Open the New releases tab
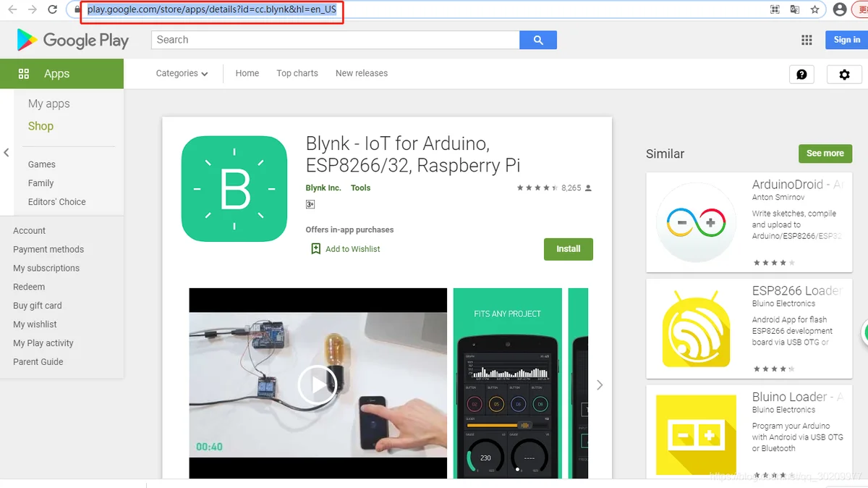The width and height of the screenshot is (868, 488). (x=362, y=73)
